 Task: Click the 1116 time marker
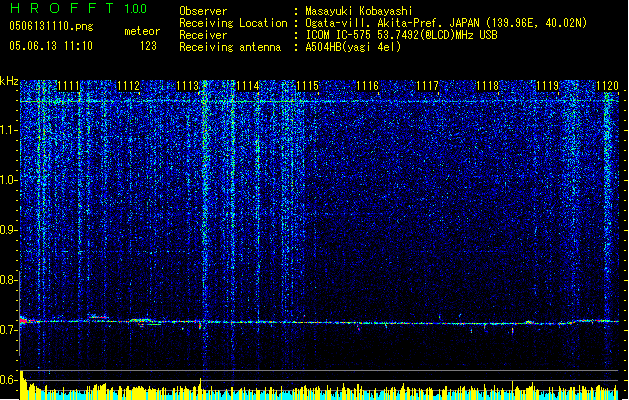tap(367, 86)
